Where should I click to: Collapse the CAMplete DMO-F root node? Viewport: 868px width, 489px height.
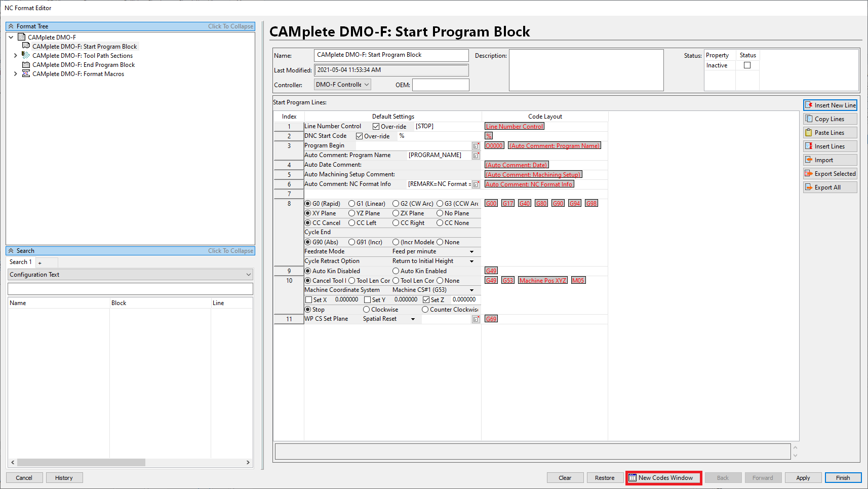[x=11, y=37]
